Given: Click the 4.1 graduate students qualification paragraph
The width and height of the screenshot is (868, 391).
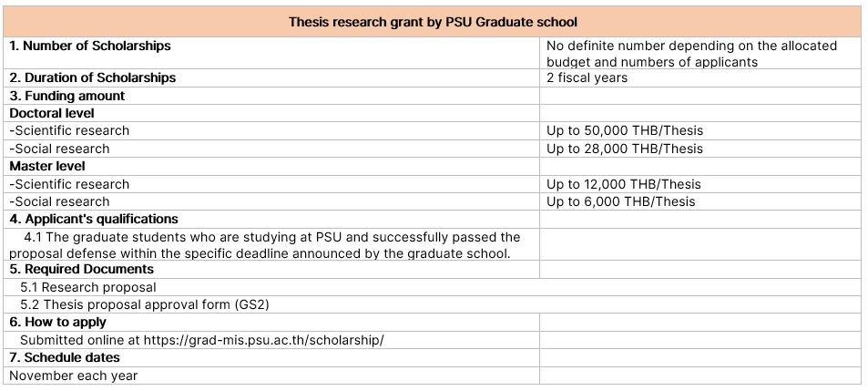Looking at the screenshot, I should point(273,245).
